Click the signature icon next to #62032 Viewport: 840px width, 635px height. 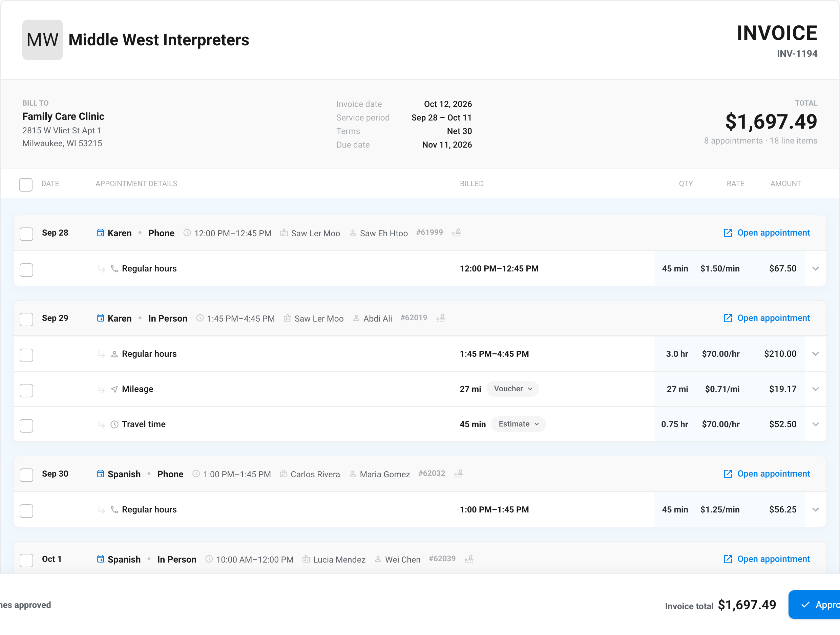[459, 474]
